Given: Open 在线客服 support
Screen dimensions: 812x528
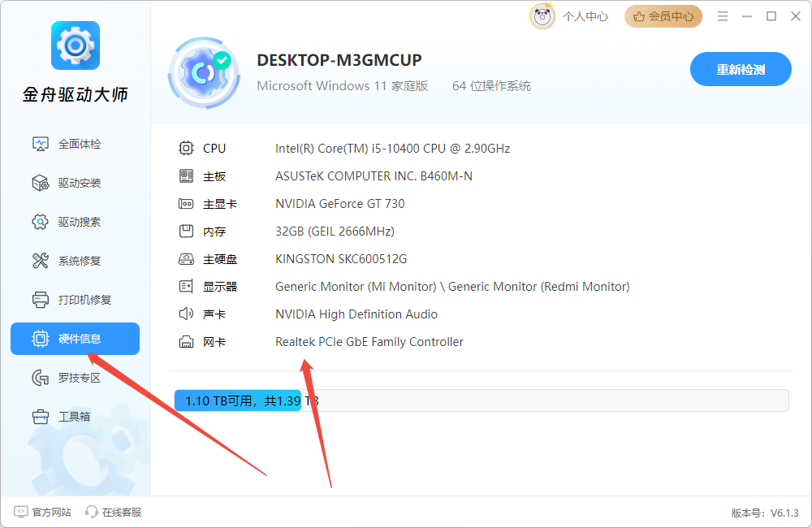Looking at the screenshot, I should pos(114,512).
